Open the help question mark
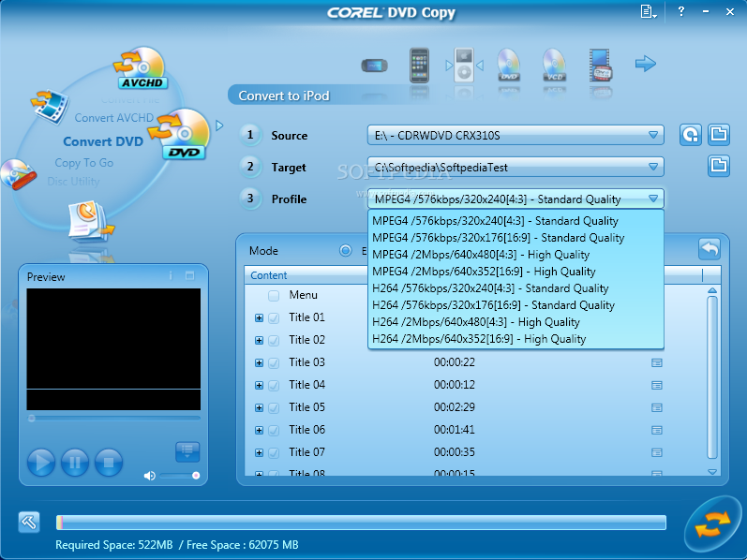 (x=681, y=11)
